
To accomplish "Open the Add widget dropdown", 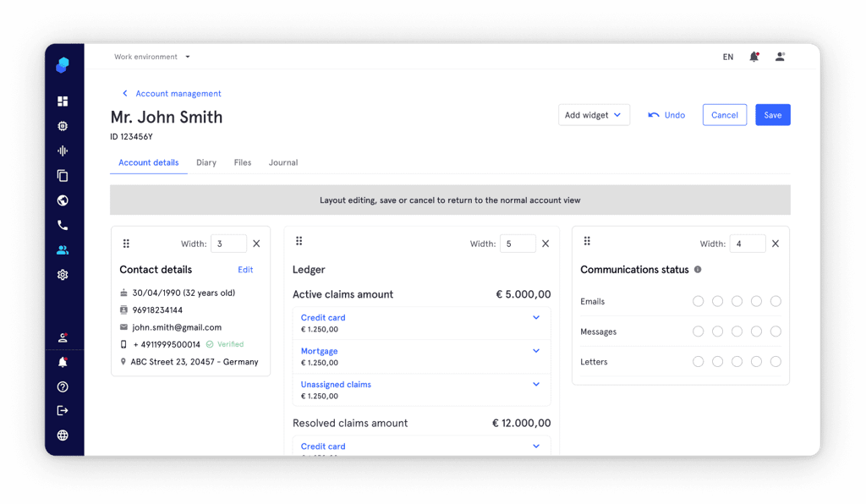I will [594, 115].
